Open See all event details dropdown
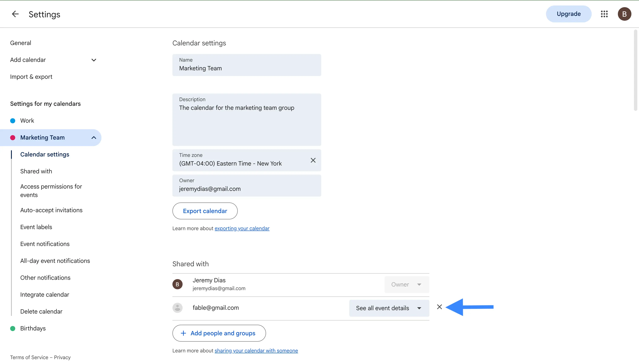The height and width of the screenshot is (364, 639). (x=389, y=308)
